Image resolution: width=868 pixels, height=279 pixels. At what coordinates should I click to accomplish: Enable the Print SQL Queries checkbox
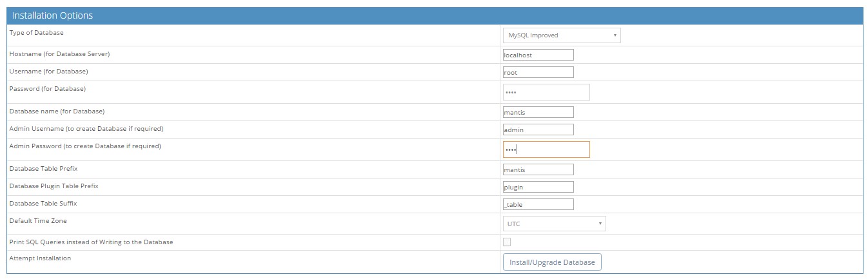(507, 242)
